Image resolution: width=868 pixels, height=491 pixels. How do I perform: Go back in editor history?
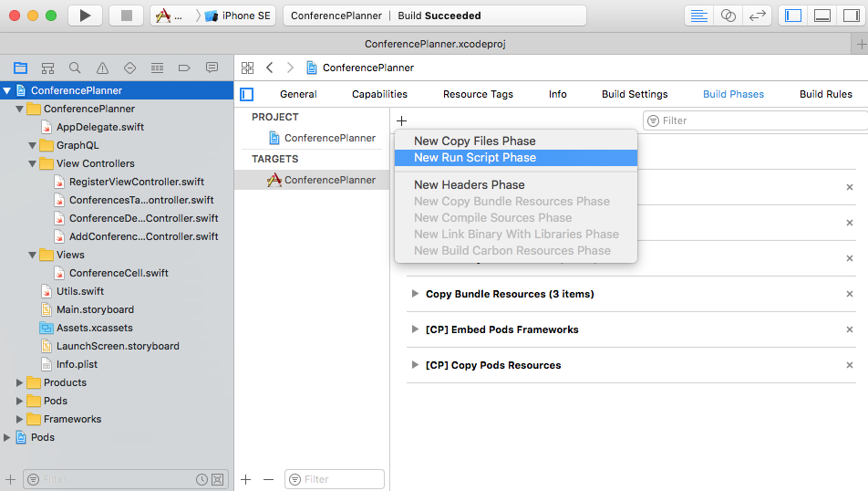[270, 68]
